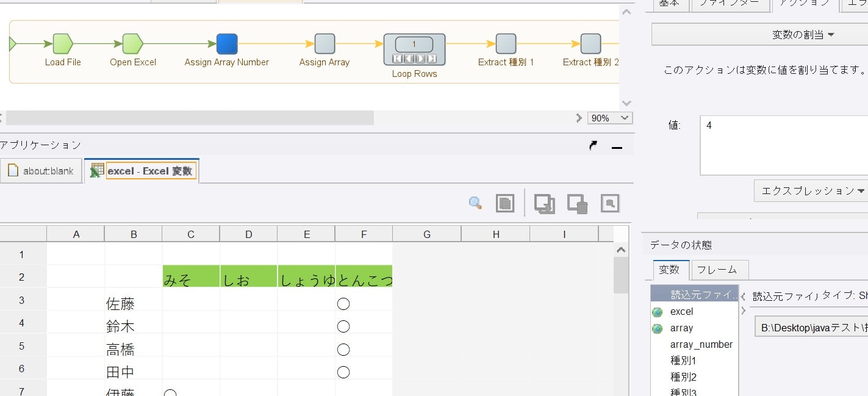Select the Load File step

[x=63, y=44]
